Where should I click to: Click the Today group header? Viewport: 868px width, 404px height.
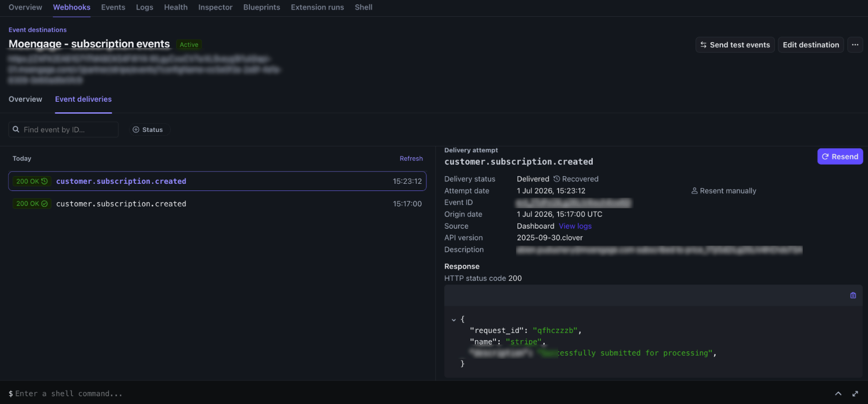click(22, 158)
